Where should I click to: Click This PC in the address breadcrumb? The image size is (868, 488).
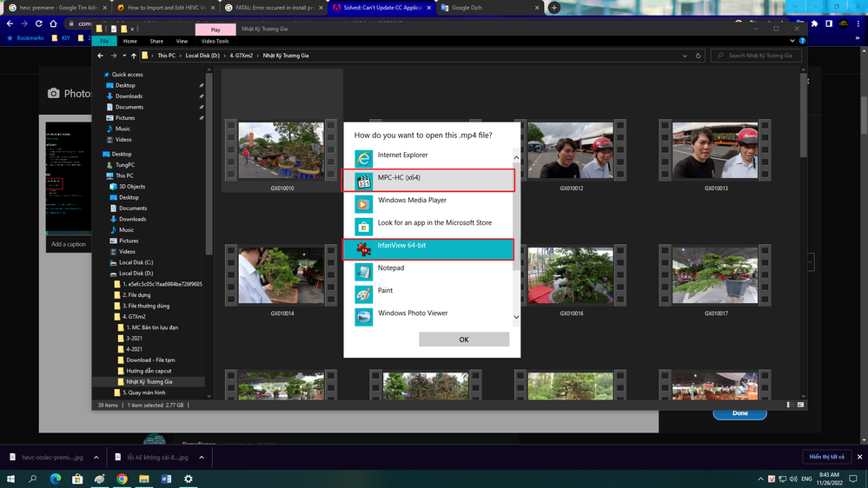pos(166,56)
